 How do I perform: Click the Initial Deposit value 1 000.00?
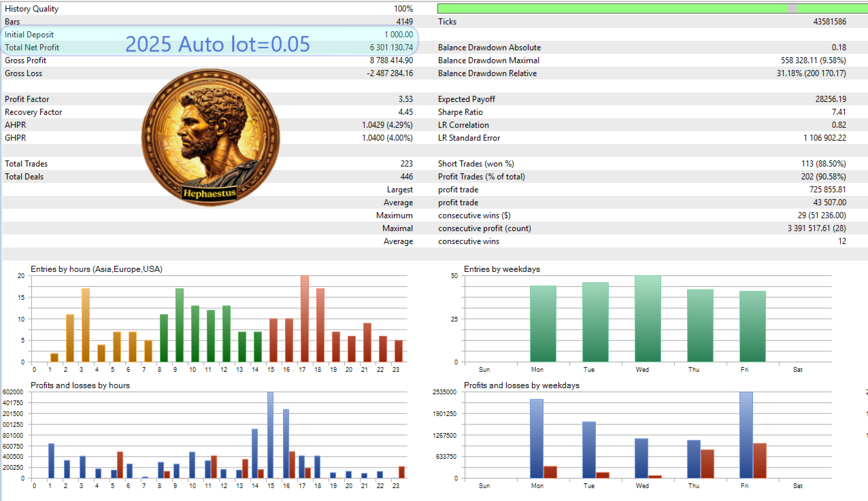point(398,35)
